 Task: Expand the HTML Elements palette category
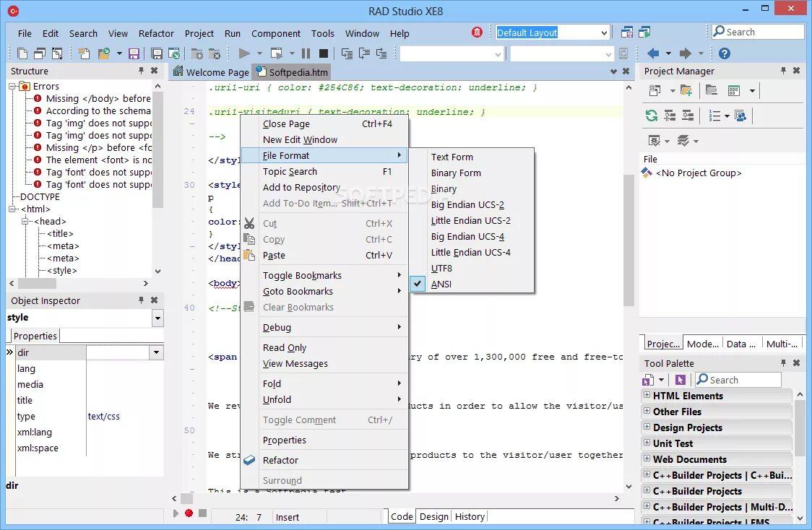coord(647,396)
